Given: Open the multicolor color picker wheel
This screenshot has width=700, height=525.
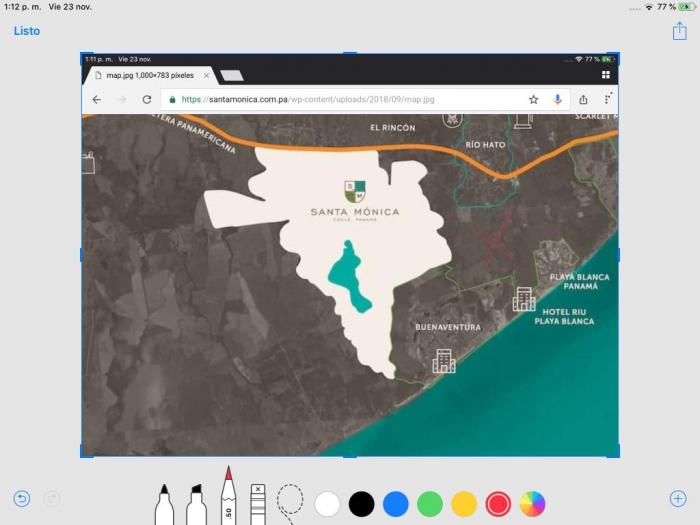Looking at the screenshot, I should pos(532,503).
